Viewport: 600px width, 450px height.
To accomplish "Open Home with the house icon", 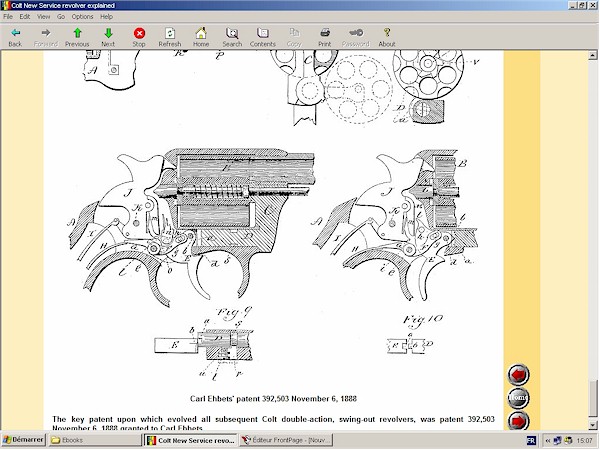I will click(201, 37).
